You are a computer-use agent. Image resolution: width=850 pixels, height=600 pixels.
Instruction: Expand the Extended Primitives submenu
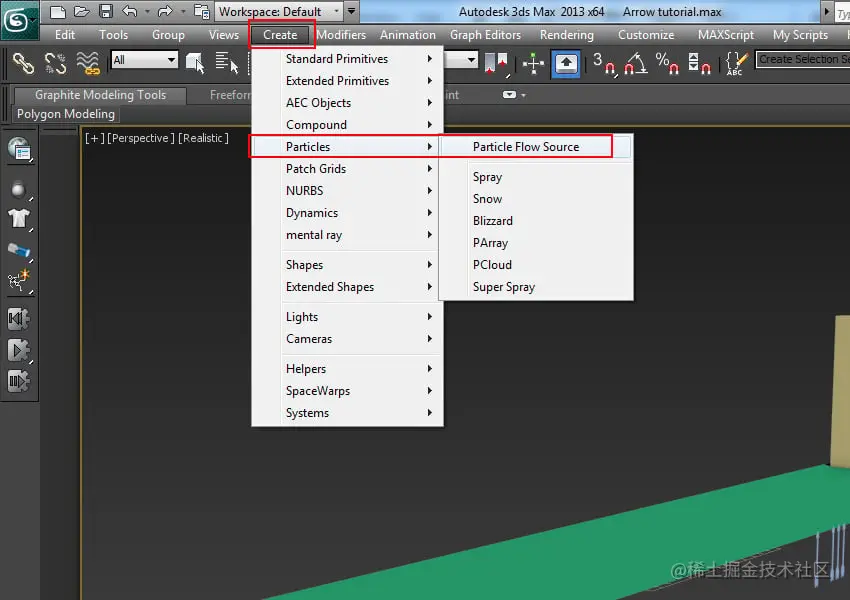click(347, 81)
